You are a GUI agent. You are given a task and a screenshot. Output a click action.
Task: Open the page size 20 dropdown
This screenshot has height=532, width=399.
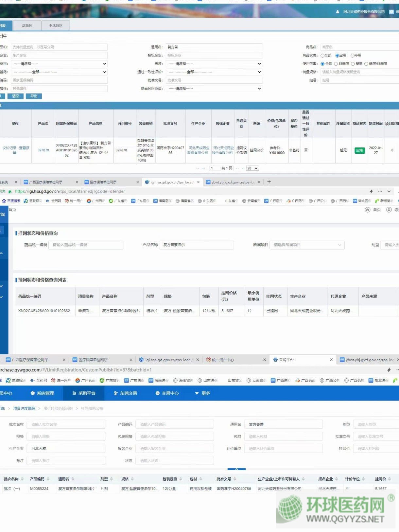(x=252, y=168)
